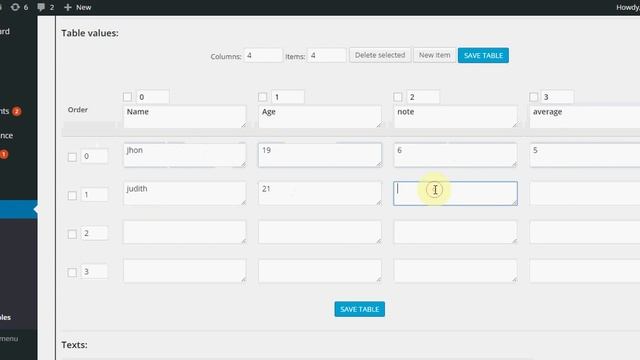Click the cell containing judith
This screenshot has height=360, width=640.
184,193
